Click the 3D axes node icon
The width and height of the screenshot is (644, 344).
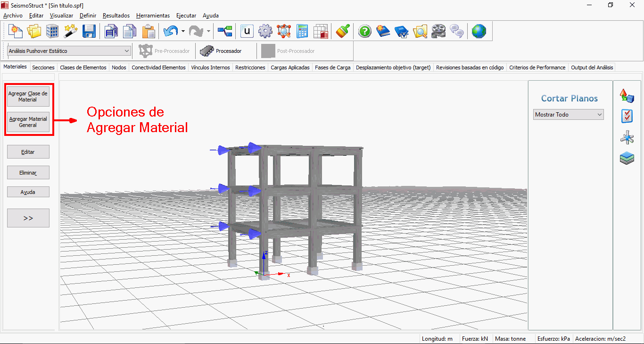coord(627,137)
